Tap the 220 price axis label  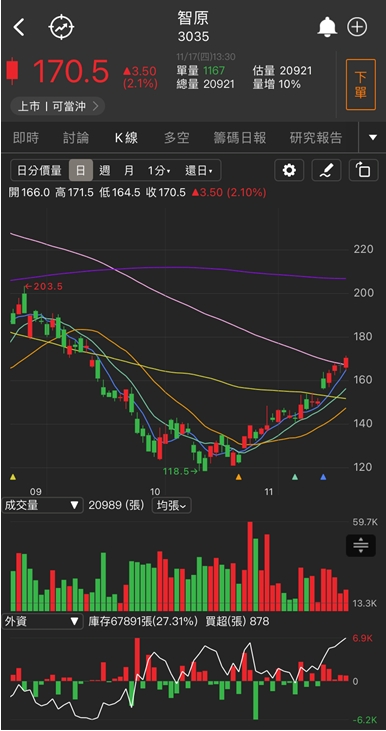pos(364,249)
